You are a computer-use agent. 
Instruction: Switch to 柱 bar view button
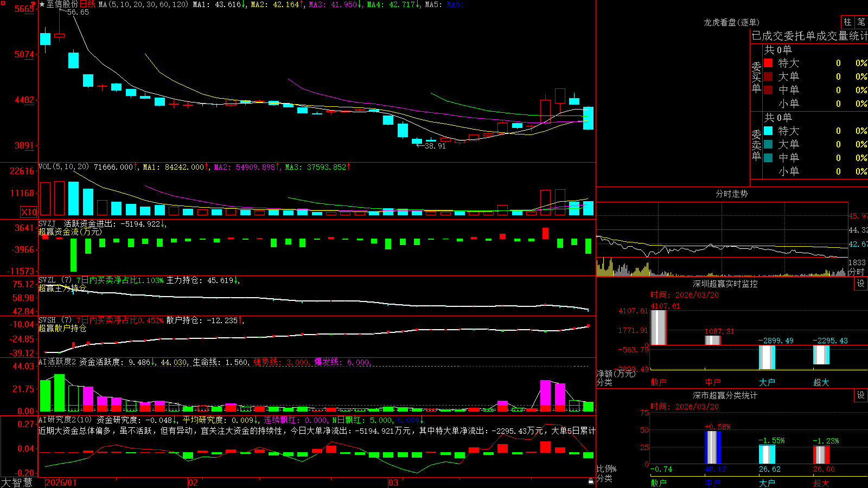(x=847, y=22)
